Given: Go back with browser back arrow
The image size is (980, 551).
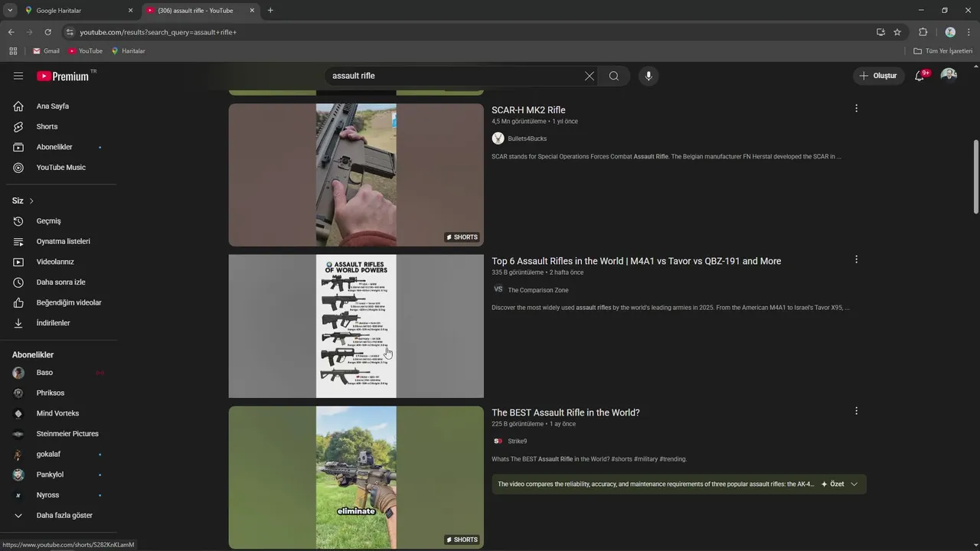Looking at the screenshot, I should tap(11, 32).
